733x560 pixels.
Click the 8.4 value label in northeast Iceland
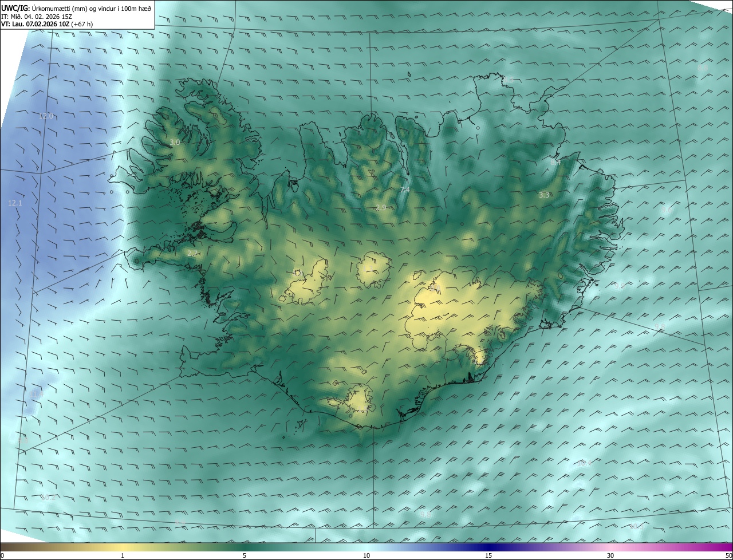[x=555, y=163]
